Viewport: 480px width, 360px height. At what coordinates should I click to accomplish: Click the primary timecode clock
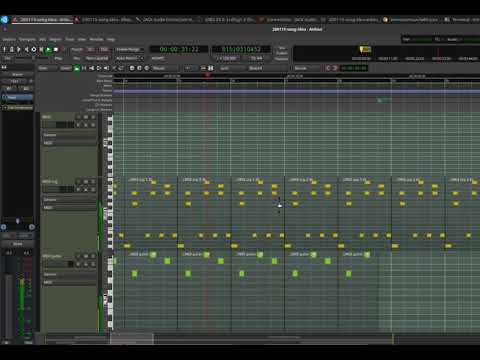click(x=179, y=49)
